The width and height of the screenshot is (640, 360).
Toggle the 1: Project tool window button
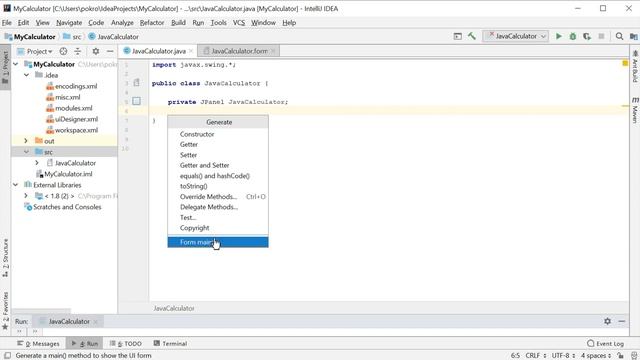point(5,67)
